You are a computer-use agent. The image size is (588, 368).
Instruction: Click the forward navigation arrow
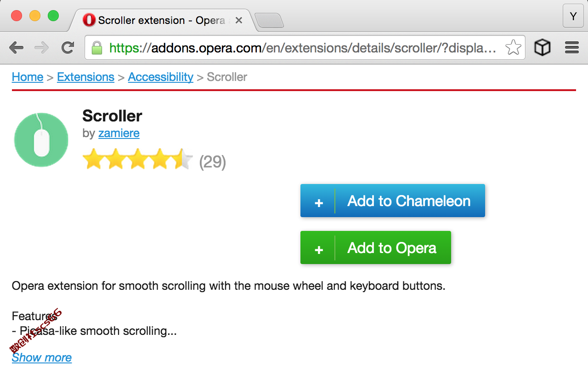[x=42, y=47]
